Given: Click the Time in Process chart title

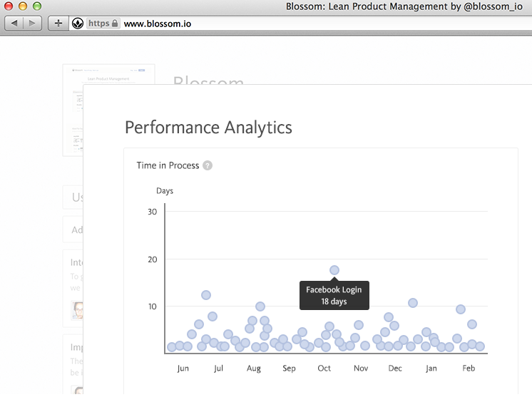Looking at the screenshot, I should click(168, 165).
